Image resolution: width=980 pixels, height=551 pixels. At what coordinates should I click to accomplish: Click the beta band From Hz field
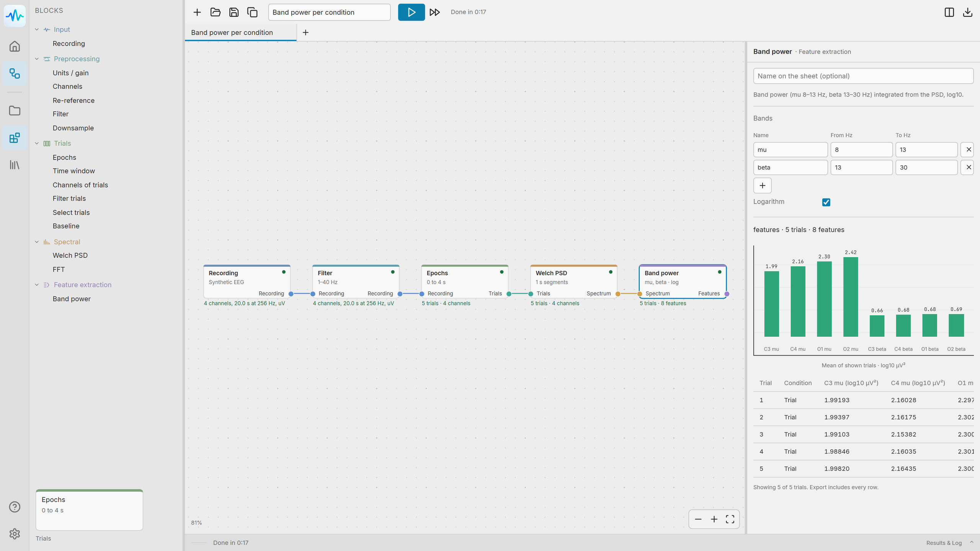861,167
